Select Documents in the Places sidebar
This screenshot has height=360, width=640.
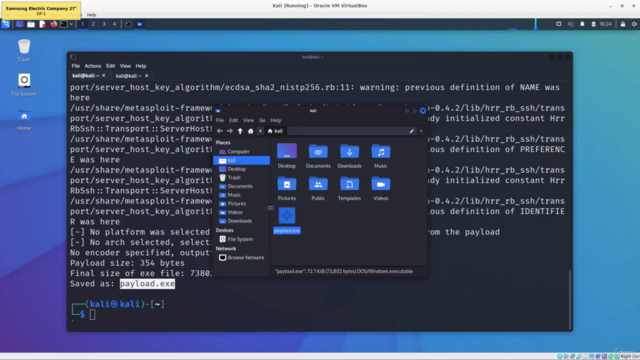[241, 186]
